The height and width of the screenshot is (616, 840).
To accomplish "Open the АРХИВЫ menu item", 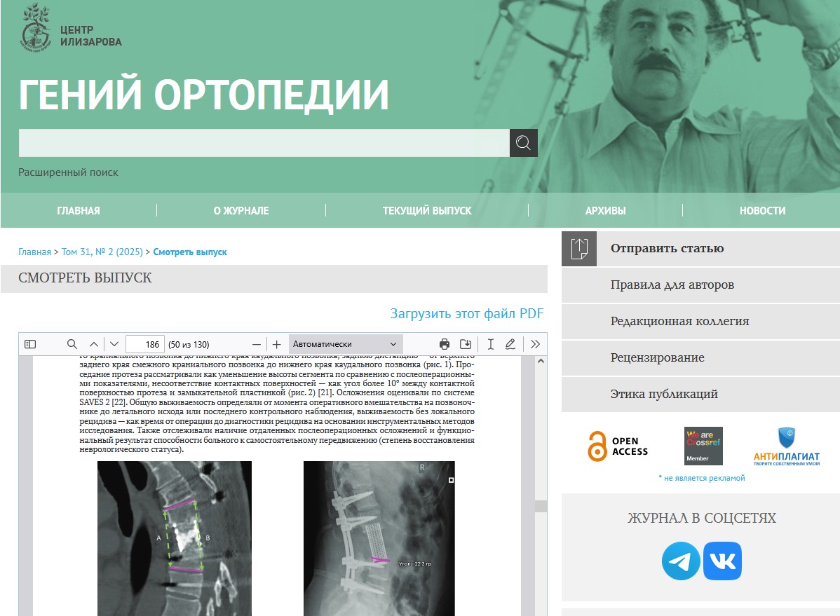I will pyautogui.click(x=605, y=210).
